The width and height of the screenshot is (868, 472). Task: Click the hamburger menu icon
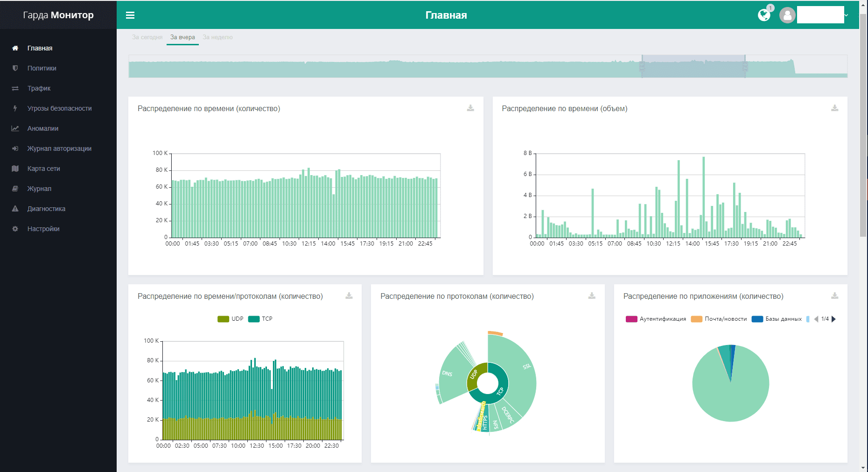point(130,15)
